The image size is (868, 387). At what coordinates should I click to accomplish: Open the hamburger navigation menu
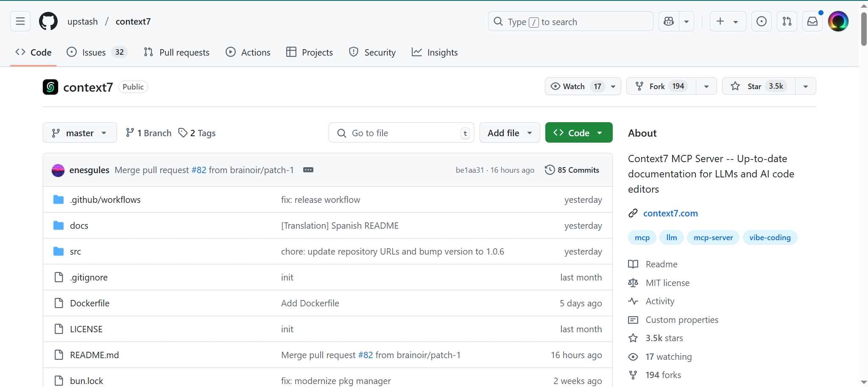[x=20, y=21]
